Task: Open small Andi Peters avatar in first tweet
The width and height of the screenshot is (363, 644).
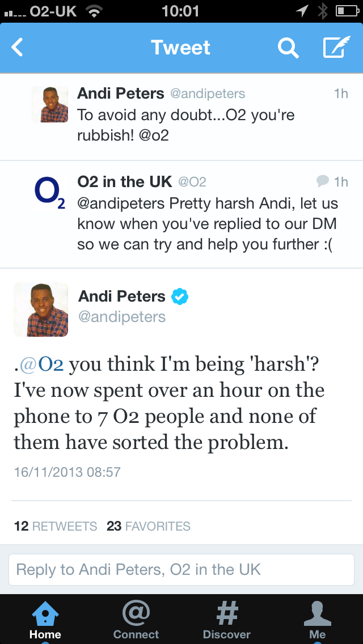Action: tap(50, 104)
